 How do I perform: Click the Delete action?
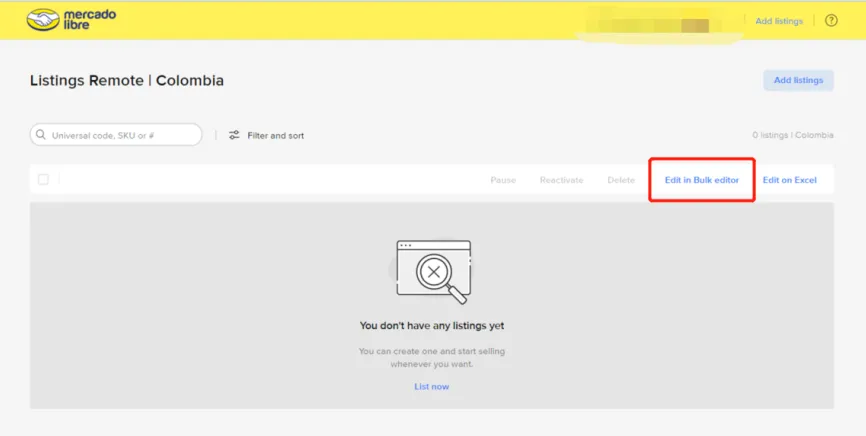click(x=621, y=180)
